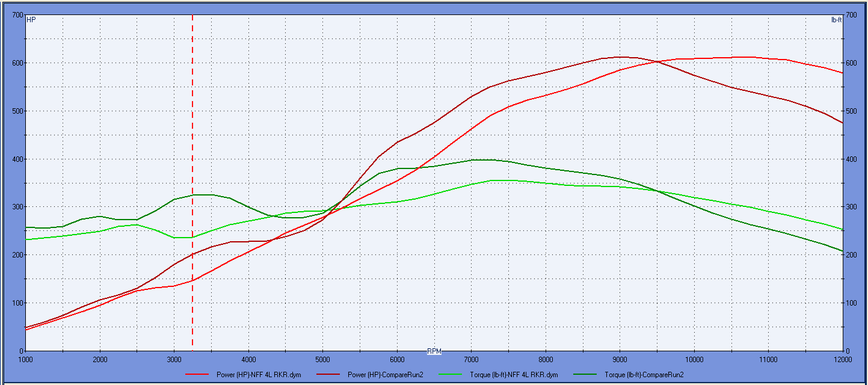The width and height of the screenshot is (868, 385).
Task: Click the peak of the dark red power curve
Action: click(x=620, y=57)
